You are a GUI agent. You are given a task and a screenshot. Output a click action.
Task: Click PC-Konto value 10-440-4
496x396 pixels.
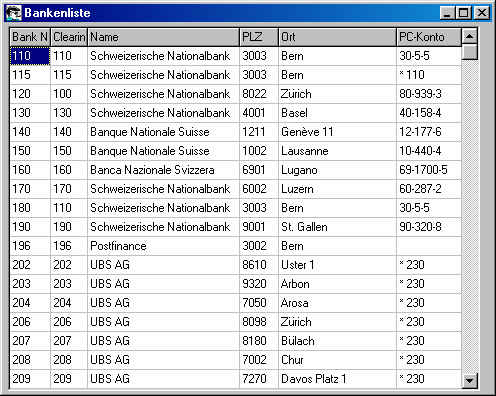pos(429,151)
